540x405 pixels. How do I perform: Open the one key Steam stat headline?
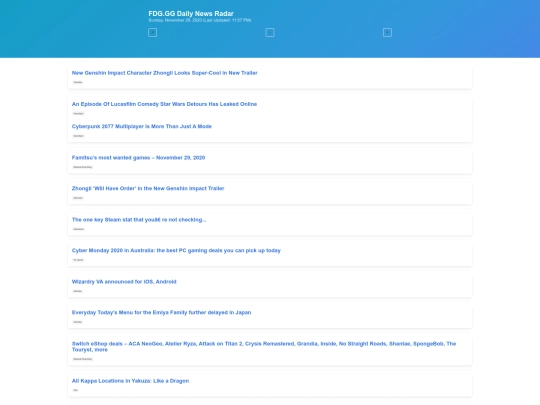click(139, 220)
